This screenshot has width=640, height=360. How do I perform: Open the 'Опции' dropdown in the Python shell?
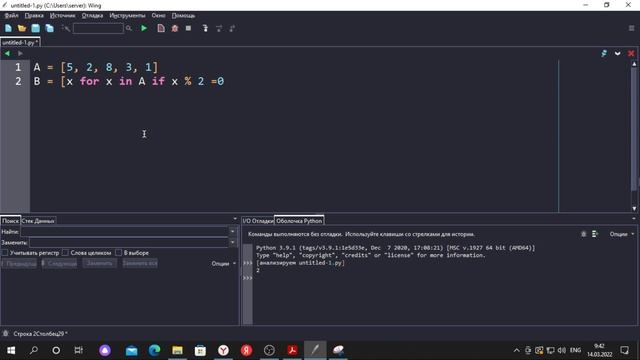point(622,234)
